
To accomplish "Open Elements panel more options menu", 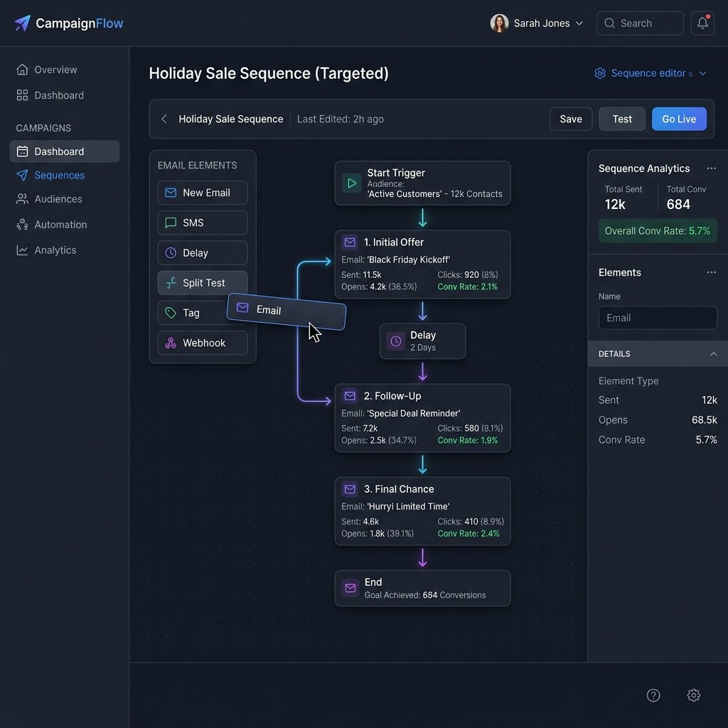I will 711,272.
